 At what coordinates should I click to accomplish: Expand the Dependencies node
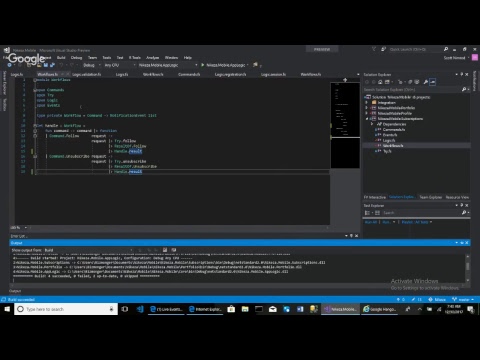(x=372, y=124)
